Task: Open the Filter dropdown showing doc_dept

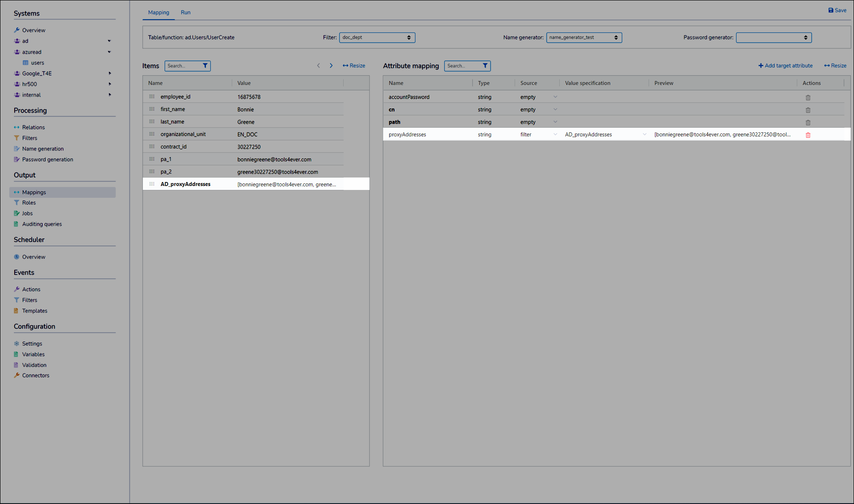Action: (377, 37)
